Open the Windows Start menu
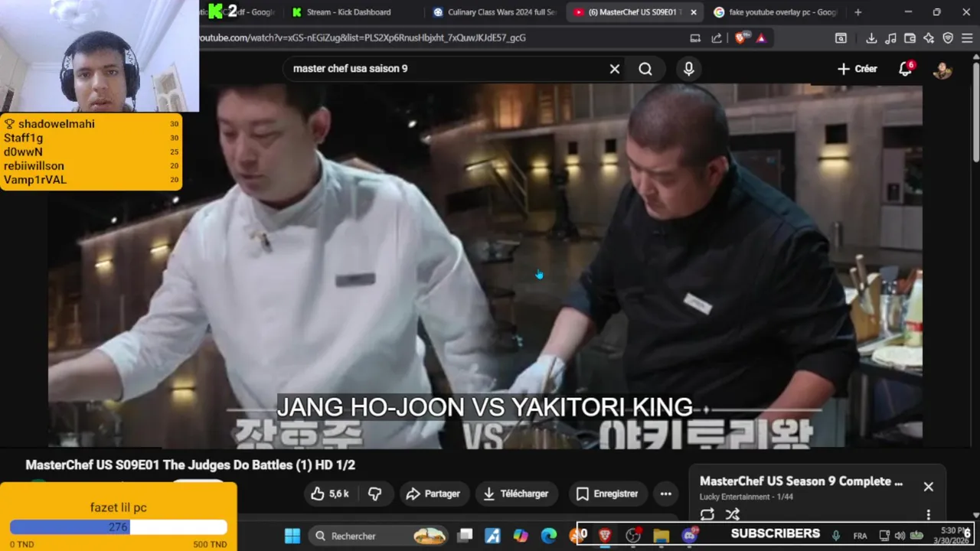Screen dimensions: 980x551 (292, 536)
